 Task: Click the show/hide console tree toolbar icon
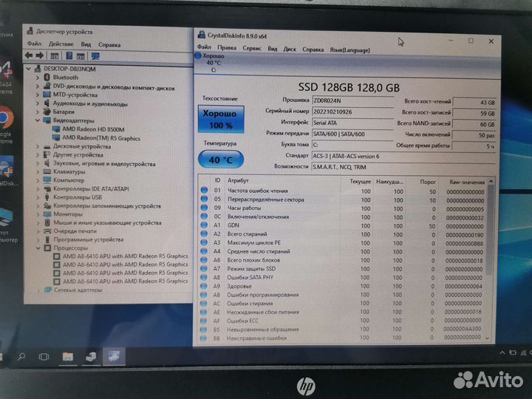pyautogui.click(x=54, y=55)
